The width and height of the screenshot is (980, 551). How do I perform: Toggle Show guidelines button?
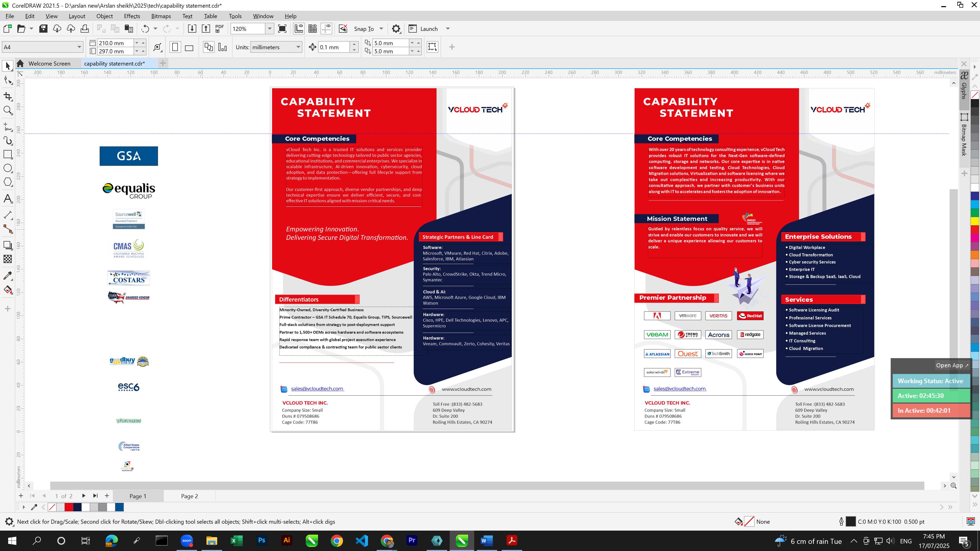click(326, 29)
